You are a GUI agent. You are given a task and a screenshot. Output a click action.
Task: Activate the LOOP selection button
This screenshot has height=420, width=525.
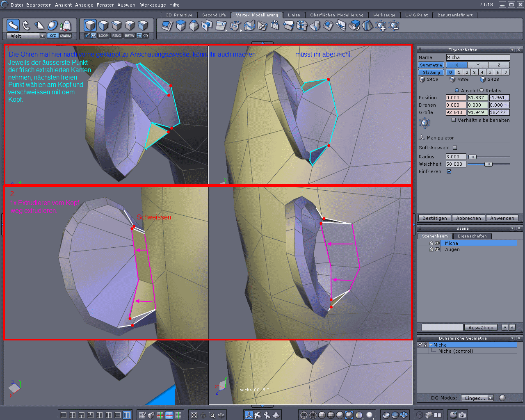coord(103,36)
